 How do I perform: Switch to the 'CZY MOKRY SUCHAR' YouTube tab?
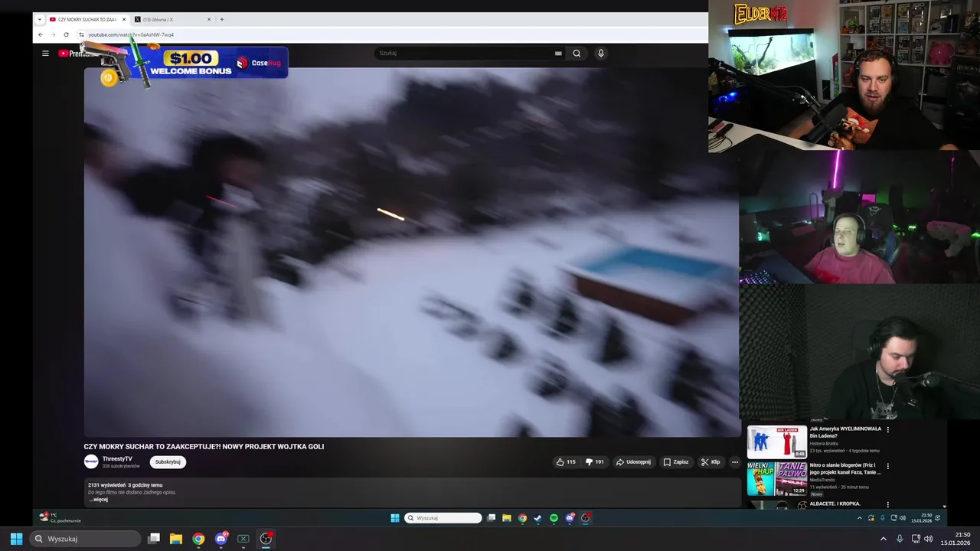click(87, 19)
